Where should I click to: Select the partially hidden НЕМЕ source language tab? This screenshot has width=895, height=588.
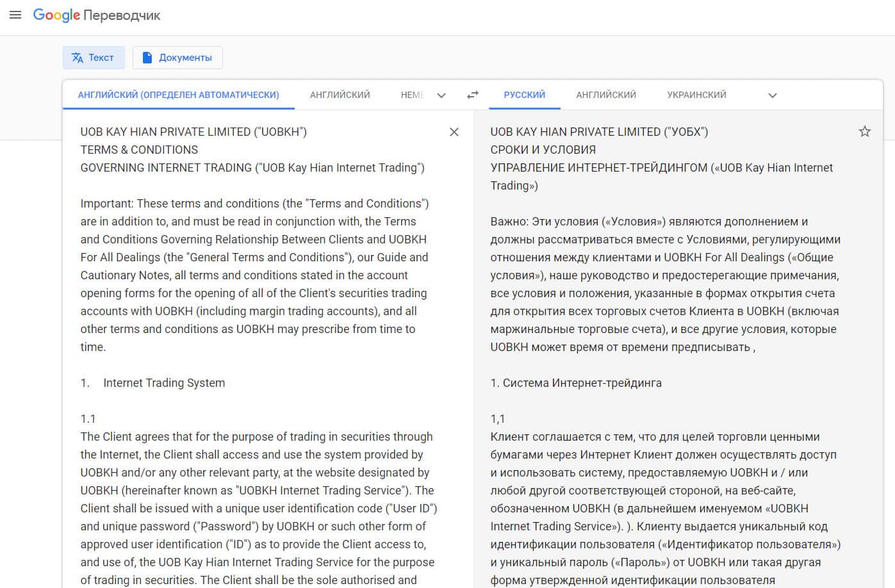point(412,95)
